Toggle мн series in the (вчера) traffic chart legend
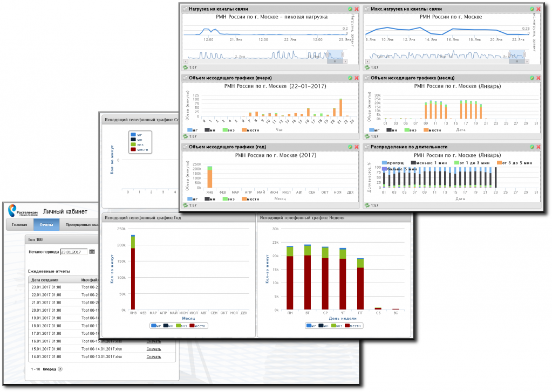 (210, 130)
